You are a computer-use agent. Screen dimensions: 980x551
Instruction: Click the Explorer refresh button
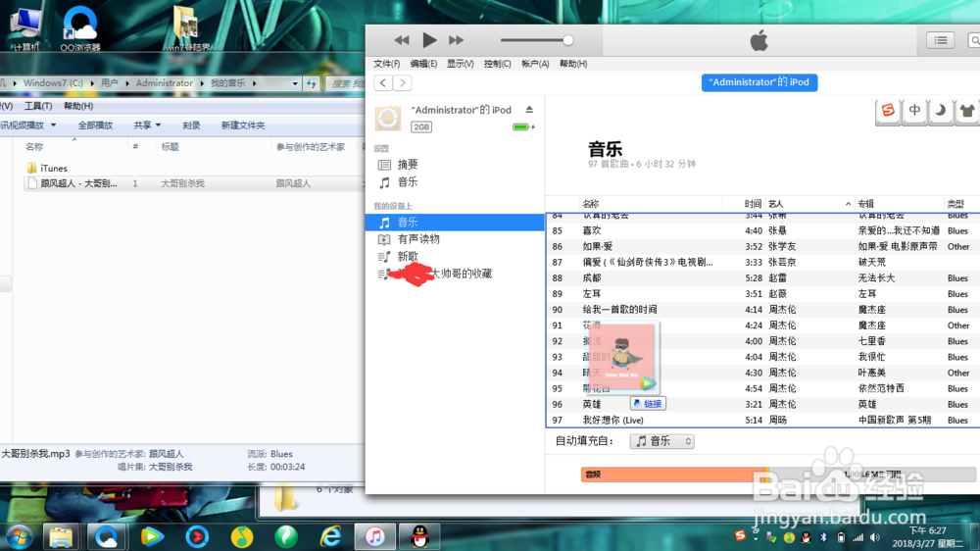point(312,83)
